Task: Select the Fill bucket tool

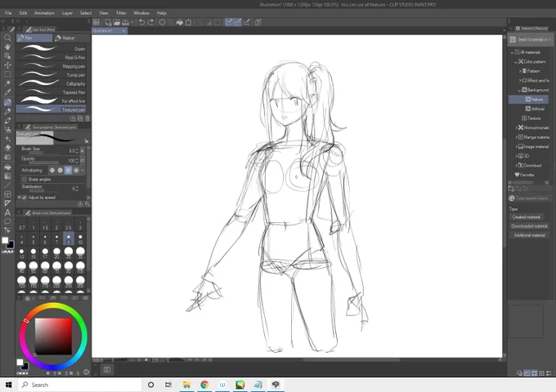Action: (7, 167)
